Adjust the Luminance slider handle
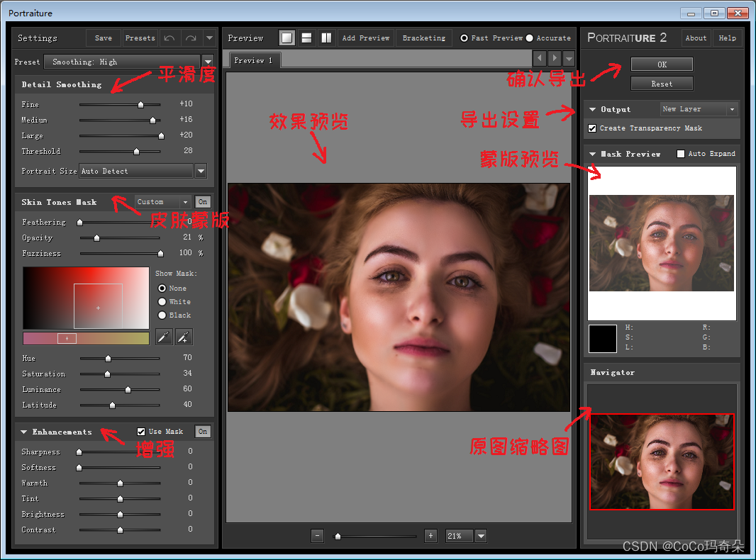756x560 pixels. pyautogui.click(x=128, y=389)
